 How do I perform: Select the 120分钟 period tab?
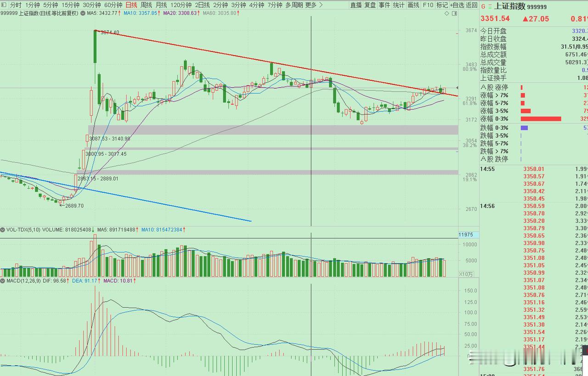(181, 5)
